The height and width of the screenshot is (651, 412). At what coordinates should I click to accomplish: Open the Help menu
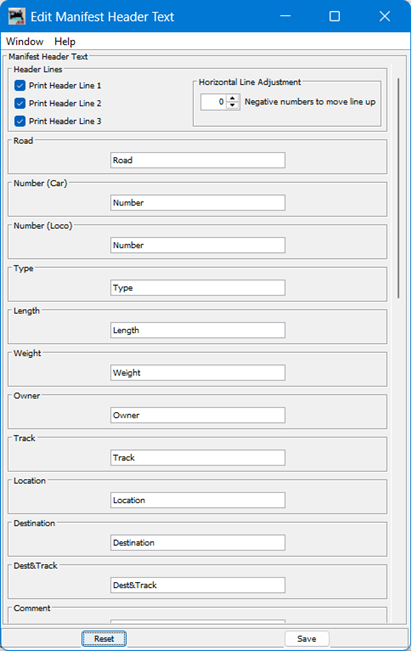click(65, 42)
